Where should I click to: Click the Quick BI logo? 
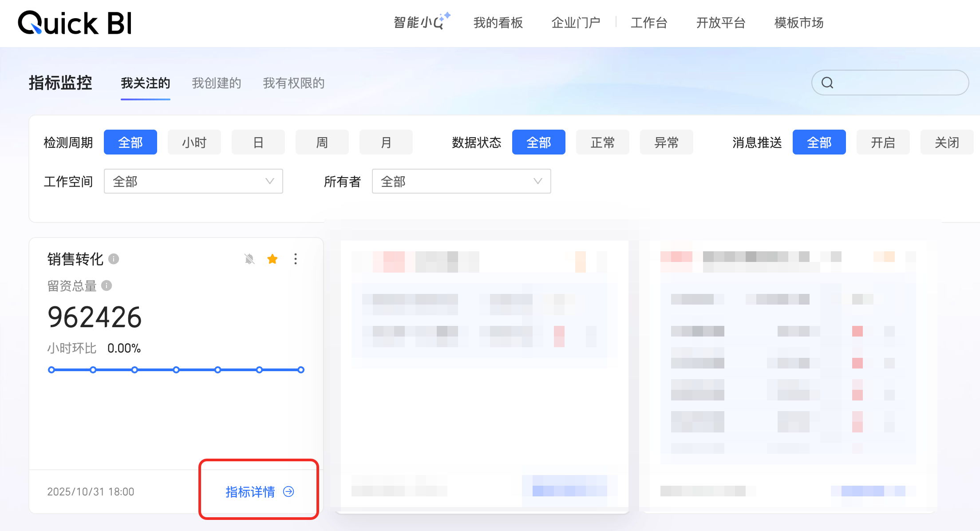point(75,23)
